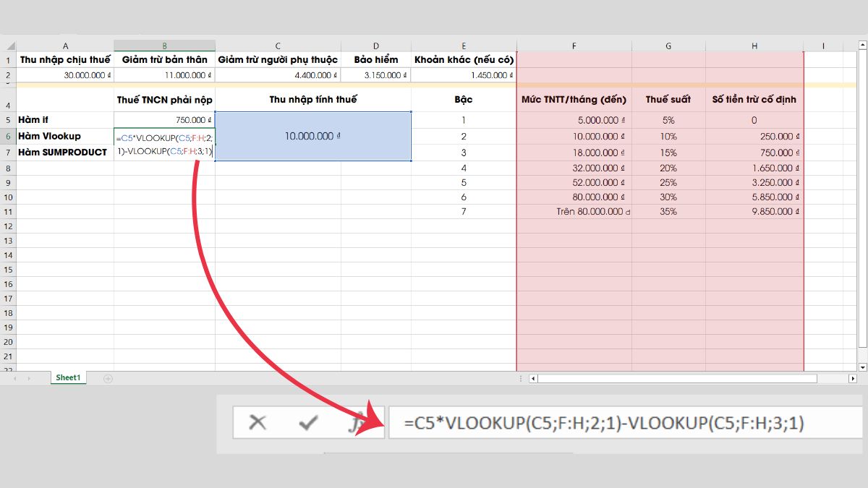868x488 pixels.
Task: Add a new worksheet with the plus icon
Action: pos(107,377)
